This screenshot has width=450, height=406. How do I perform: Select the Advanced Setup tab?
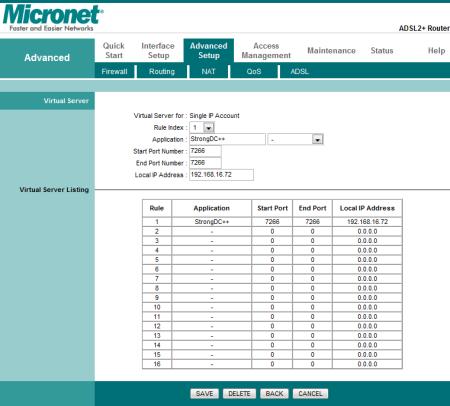click(209, 51)
